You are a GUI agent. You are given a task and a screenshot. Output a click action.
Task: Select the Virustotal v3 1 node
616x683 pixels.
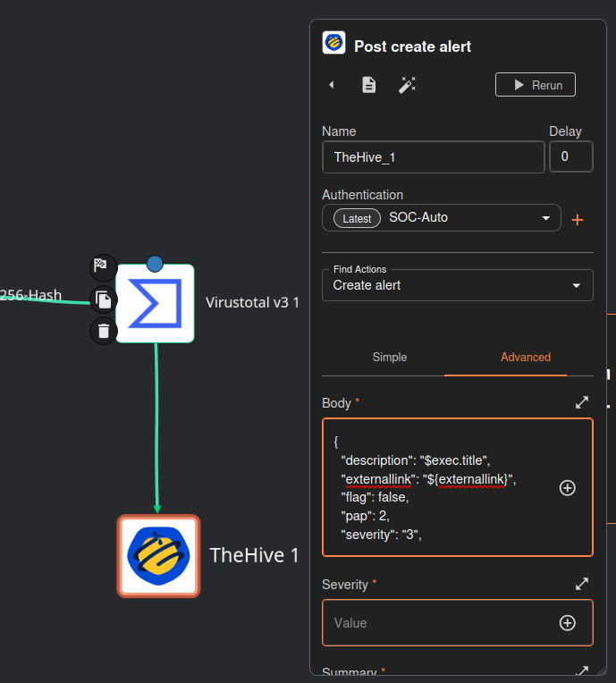156,303
